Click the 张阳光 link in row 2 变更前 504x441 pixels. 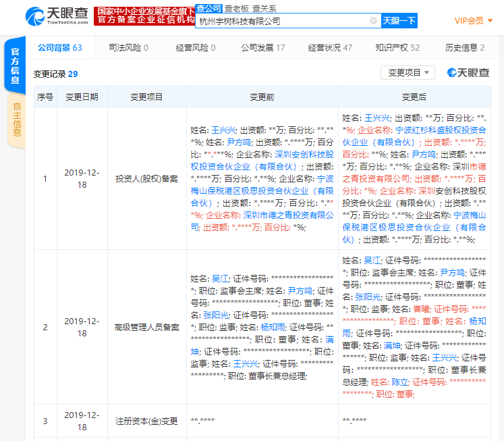[x=216, y=315]
